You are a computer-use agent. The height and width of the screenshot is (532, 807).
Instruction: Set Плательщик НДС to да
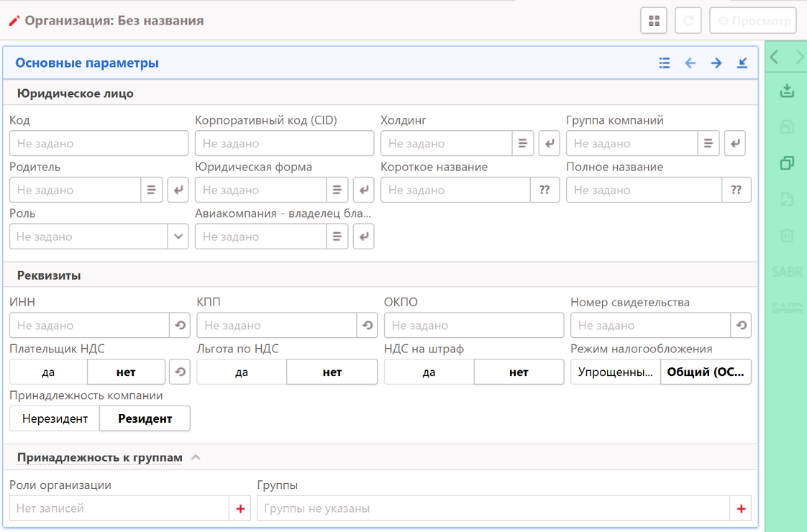tap(48, 372)
